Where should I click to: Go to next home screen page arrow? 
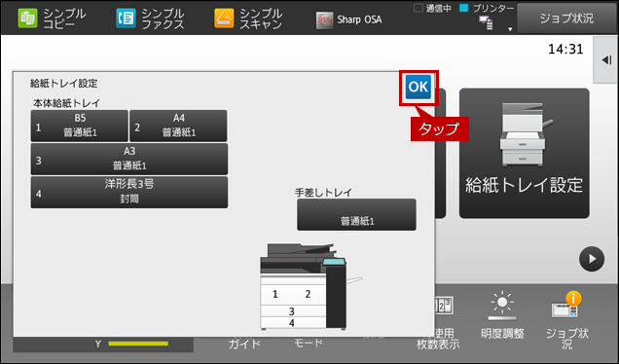(592, 259)
